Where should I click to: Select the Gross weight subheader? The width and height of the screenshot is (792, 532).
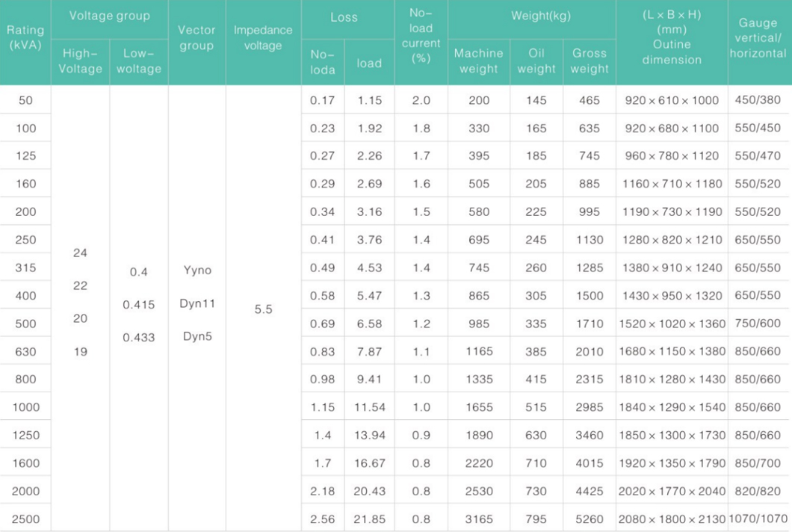(590, 61)
